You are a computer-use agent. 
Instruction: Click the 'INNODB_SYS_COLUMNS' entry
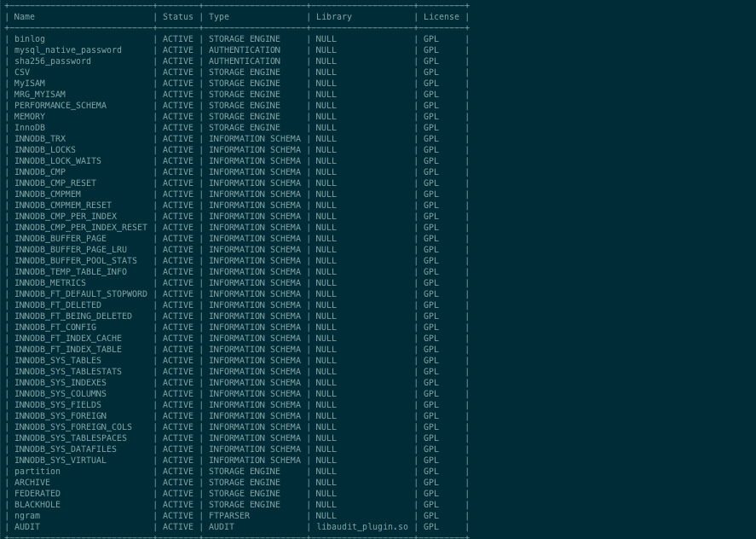click(x=61, y=394)
